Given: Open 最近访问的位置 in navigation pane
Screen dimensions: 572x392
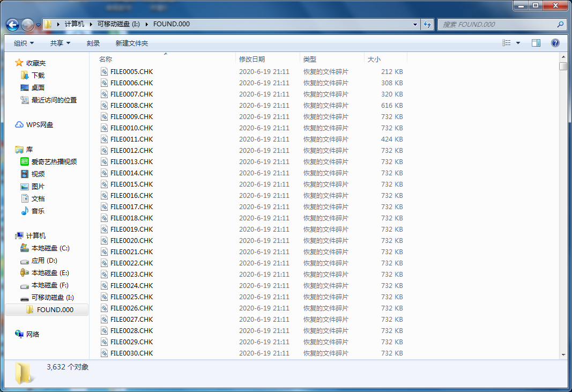Looking at the screenshot, I should coord(54,100).
